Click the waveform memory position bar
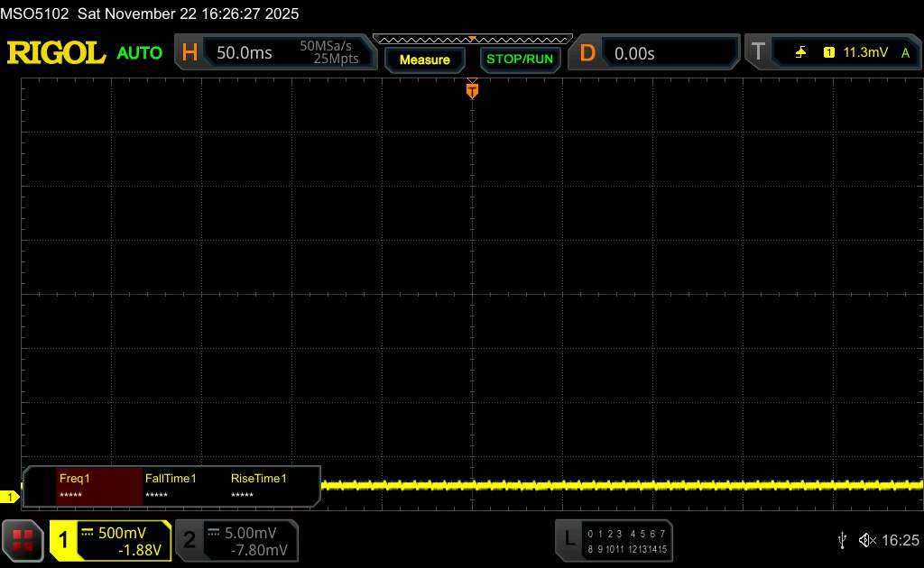This screenshot has width=924, height=568. (x=472, y=39)
